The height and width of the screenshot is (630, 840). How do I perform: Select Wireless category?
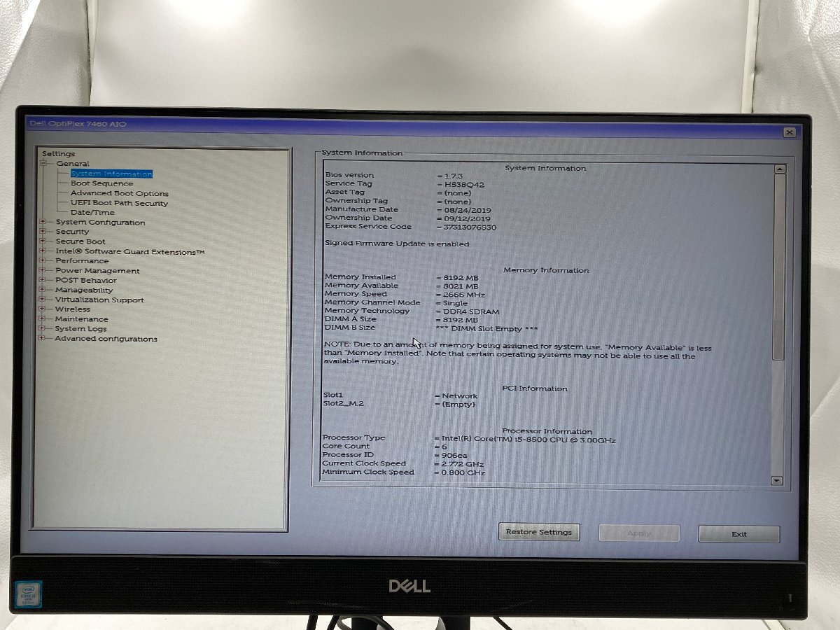(x=73, y=309)
